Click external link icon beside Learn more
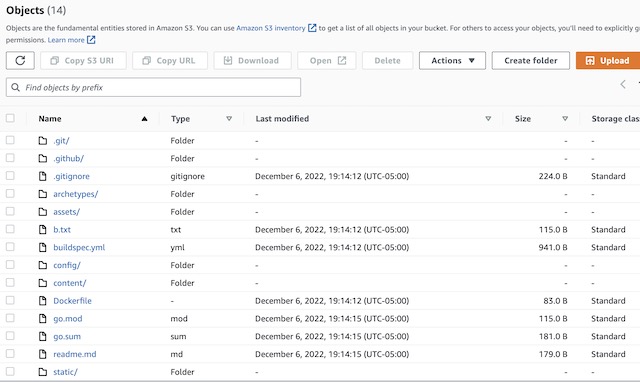Image resolution: width=640 pixels, height=382 pixels. click(91, 40)
